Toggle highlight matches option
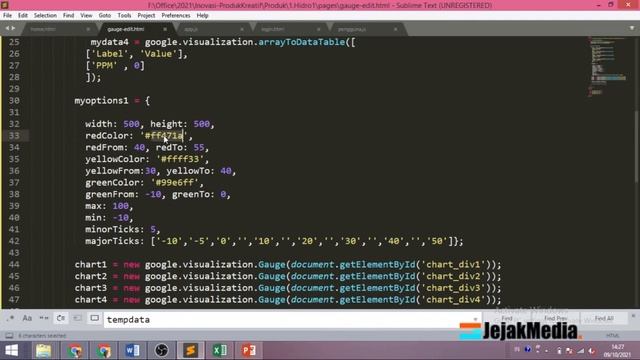Image resolution: width=640 pixels, height=360 pixels. coord(94,318)
